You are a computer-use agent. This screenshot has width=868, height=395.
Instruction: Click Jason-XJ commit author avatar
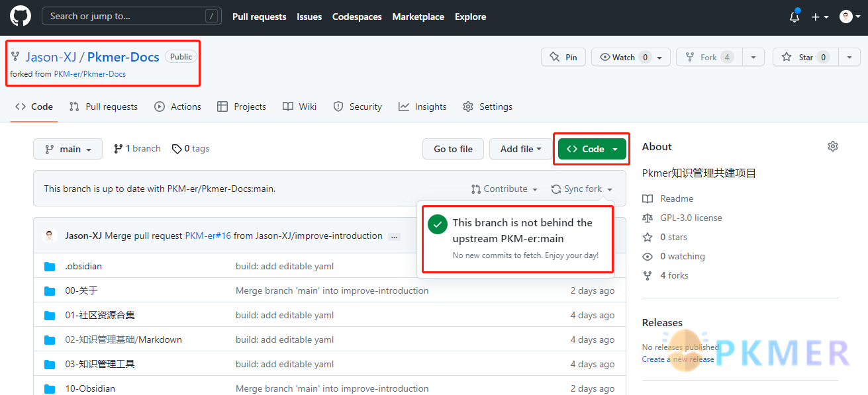pyautogui.click(x=50, y=236)
